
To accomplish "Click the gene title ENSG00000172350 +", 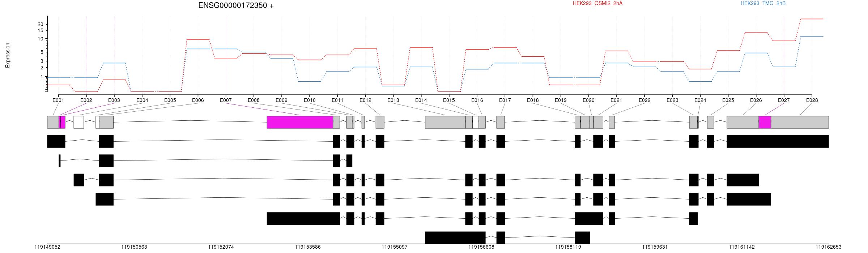I will (236, 5).
